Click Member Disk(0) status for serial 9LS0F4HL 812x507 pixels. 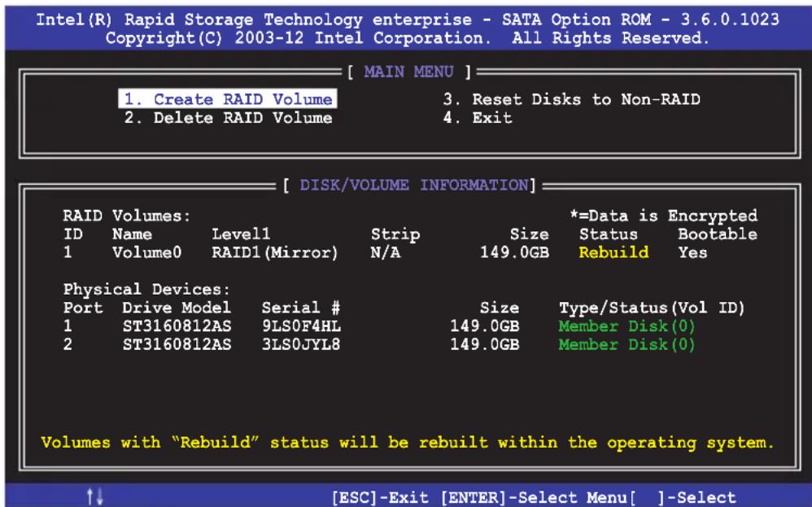(x=626, y=326)
